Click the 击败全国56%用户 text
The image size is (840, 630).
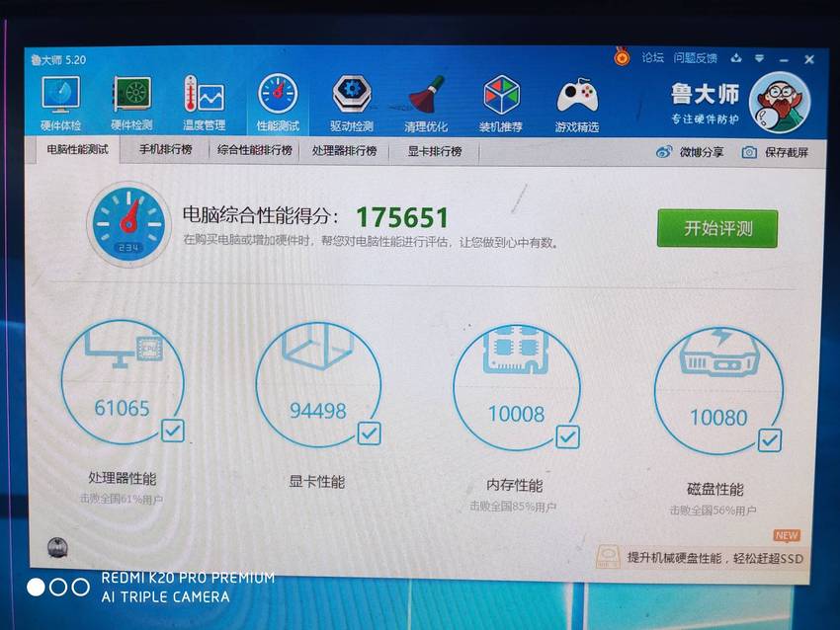pos(714,511)
